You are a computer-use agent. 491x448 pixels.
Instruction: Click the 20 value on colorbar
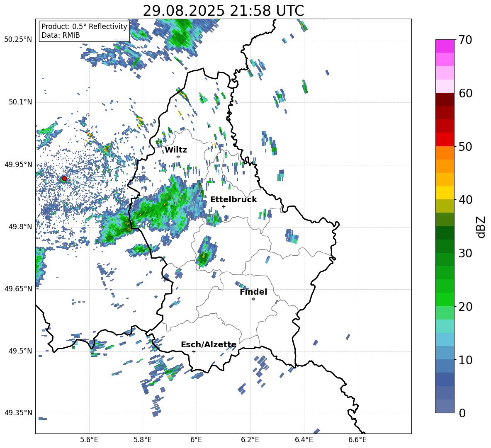click(x=465, y=306)
